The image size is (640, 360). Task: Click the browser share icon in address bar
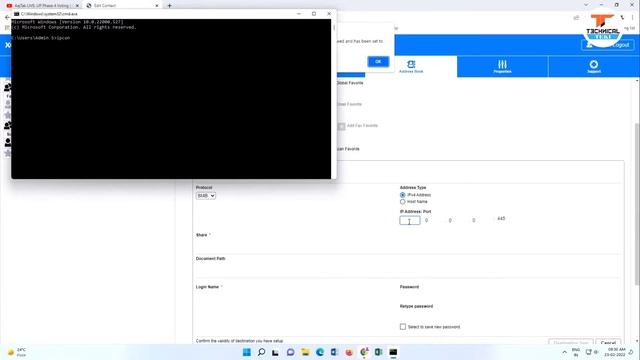(576, 18)
